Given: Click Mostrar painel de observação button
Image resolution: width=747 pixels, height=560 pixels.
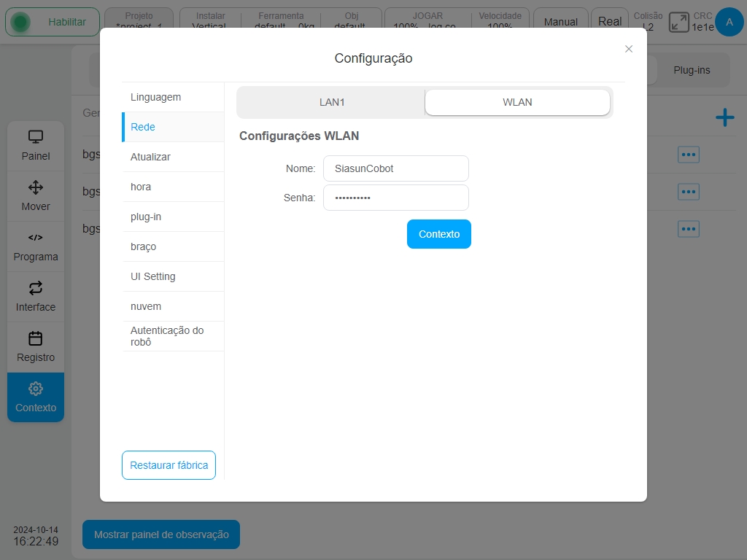Looking at the screenshot, I should point(161,534).
